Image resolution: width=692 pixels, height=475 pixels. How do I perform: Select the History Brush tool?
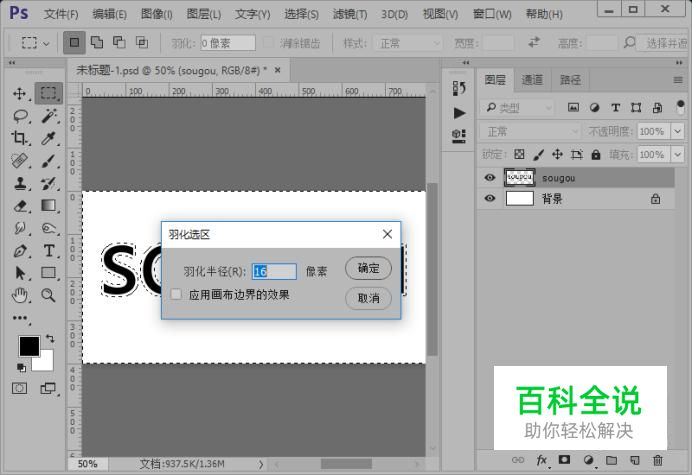click(x=49, y=183)
